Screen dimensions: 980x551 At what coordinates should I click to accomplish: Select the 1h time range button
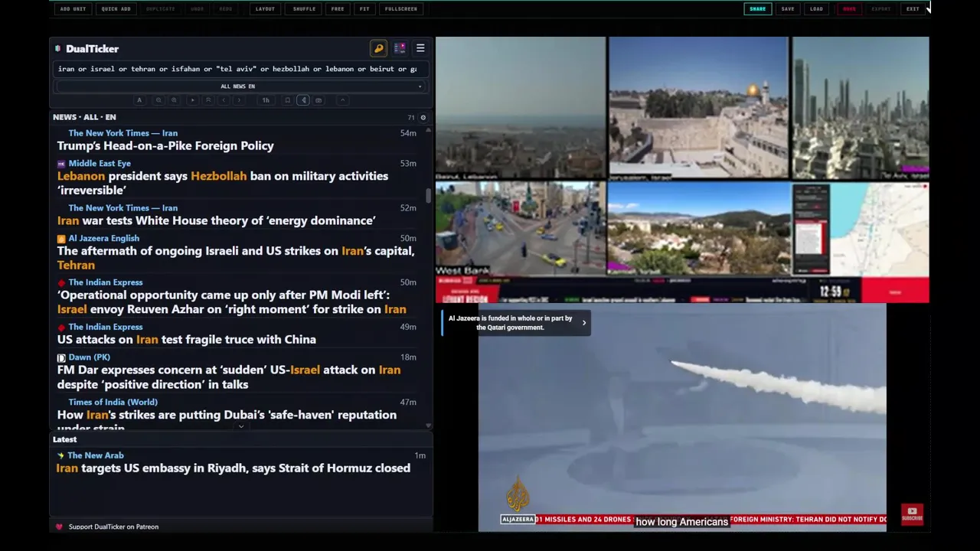266,100
